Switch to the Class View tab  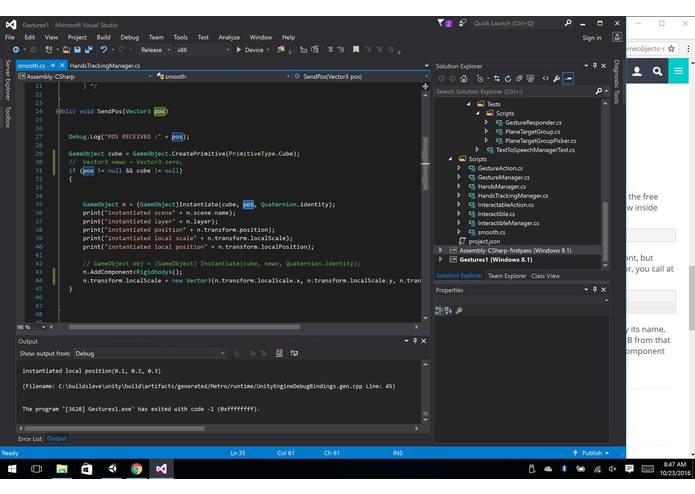point(545,276)
